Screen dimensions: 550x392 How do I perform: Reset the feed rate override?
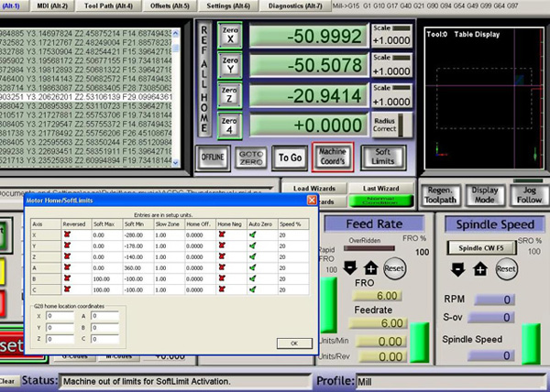pos(394,268)
